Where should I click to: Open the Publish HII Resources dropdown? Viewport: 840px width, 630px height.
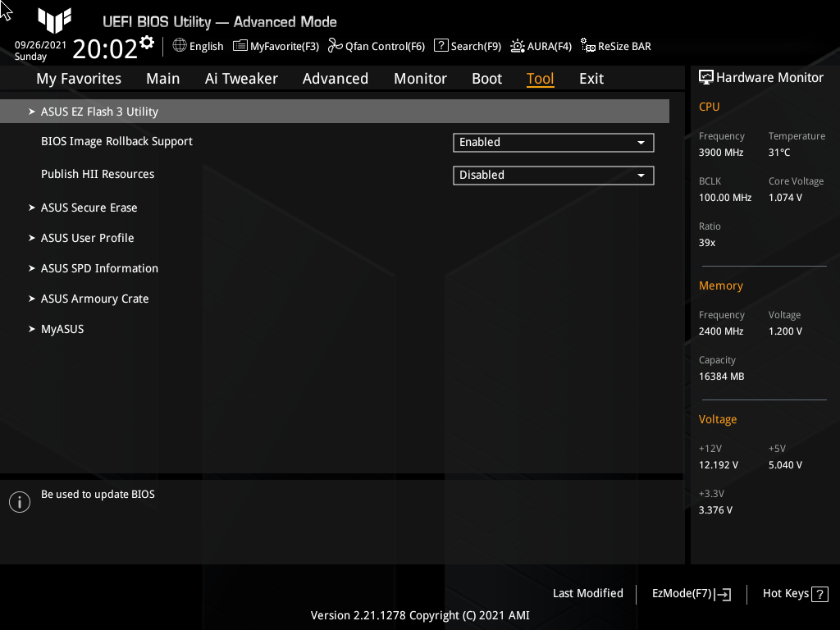click(553, 175)
